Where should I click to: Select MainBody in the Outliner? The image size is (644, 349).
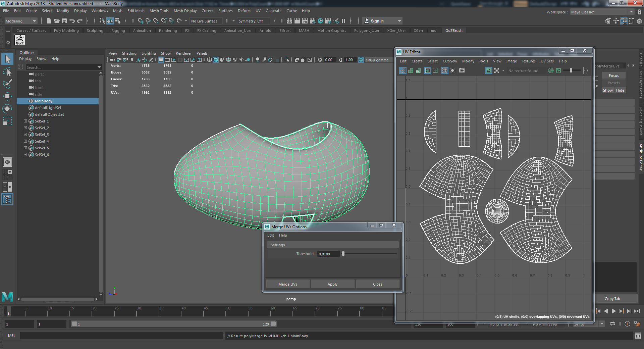tap(58, 101)
